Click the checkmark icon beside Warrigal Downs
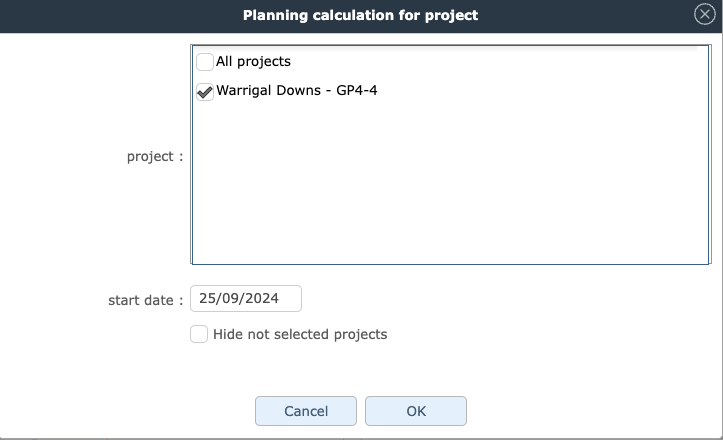This screenshot has height=440, width=723. 205,91
